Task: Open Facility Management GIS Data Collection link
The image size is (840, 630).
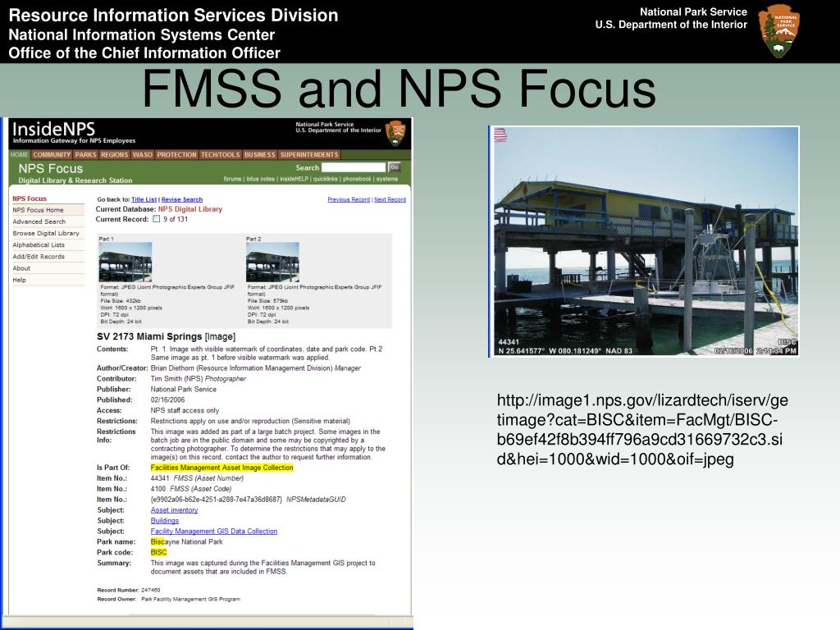Action: pyautogui.click(x=214, y=532)
